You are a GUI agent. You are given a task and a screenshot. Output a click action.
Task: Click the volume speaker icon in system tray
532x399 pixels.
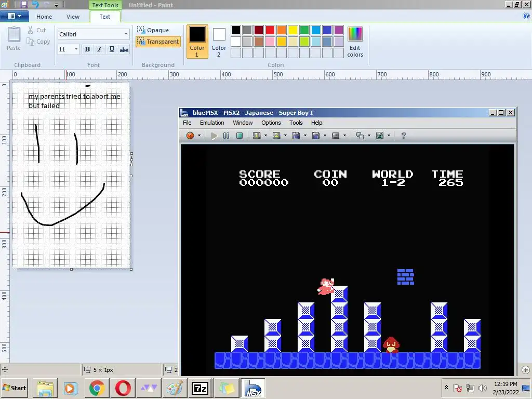482,388
